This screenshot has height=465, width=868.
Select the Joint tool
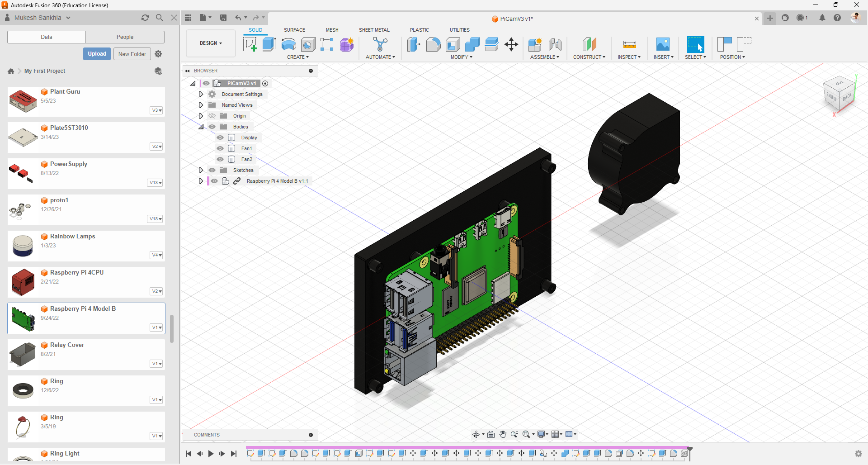coord(555,44)
